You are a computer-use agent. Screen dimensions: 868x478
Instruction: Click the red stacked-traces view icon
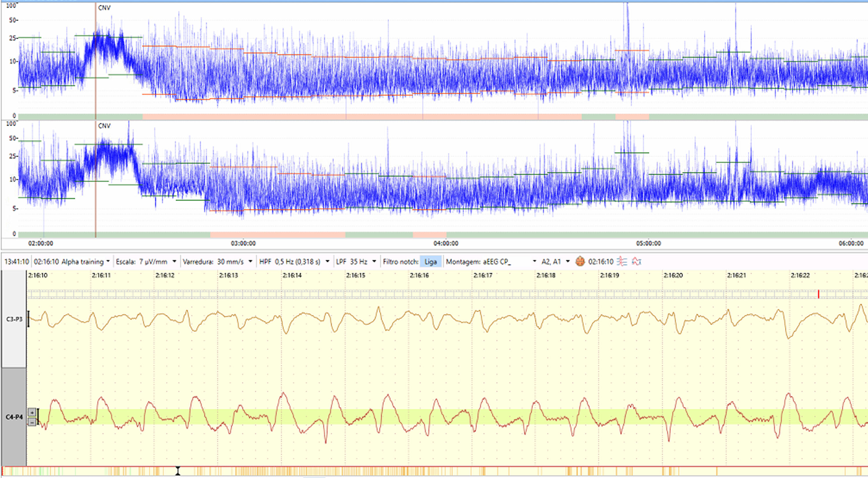[622, 261]
